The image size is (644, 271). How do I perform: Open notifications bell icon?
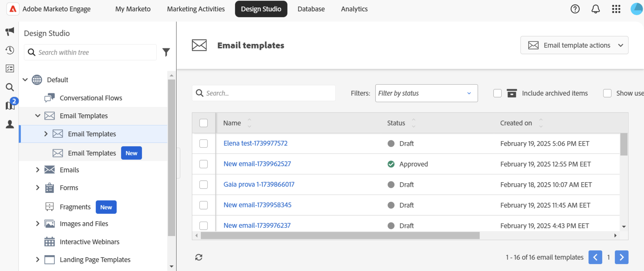(x=596, y=9)
